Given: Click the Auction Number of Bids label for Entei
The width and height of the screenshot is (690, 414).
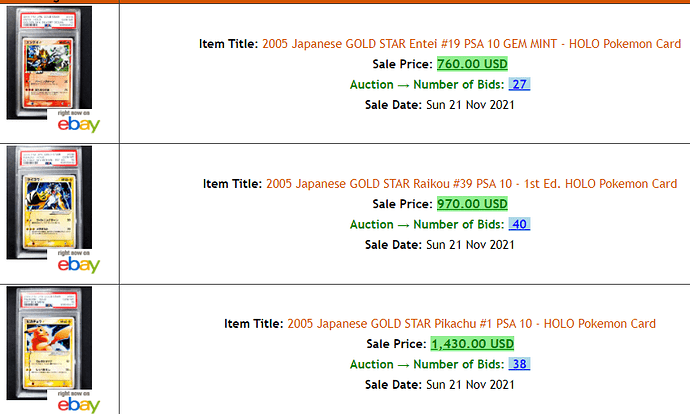Looking at the screenshot, I should [x=427, y=84].
